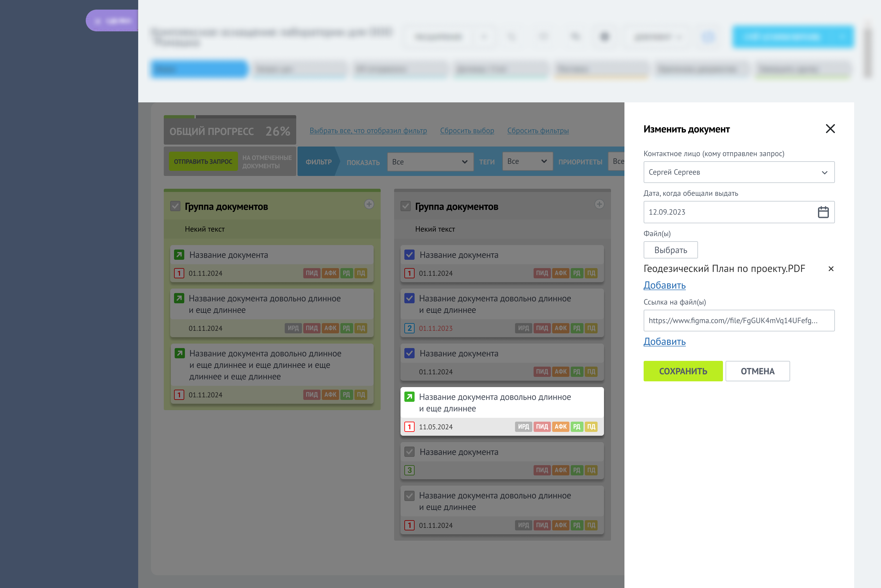Check the last document довольно длинное checkbox
Image resolution: width=881 pixels, height=588 pixels.
(x=409, y=496)
